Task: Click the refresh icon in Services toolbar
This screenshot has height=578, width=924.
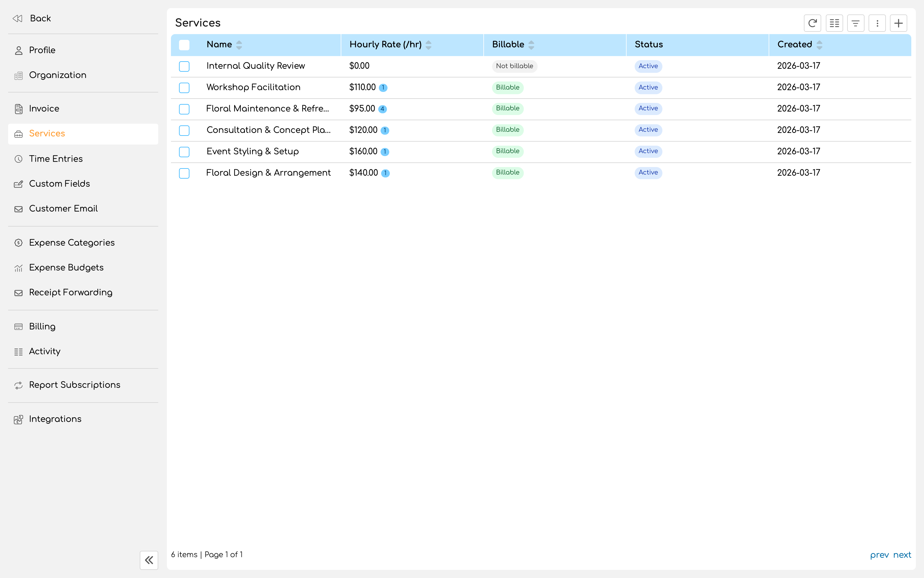Action: click(x=813, y=23)
